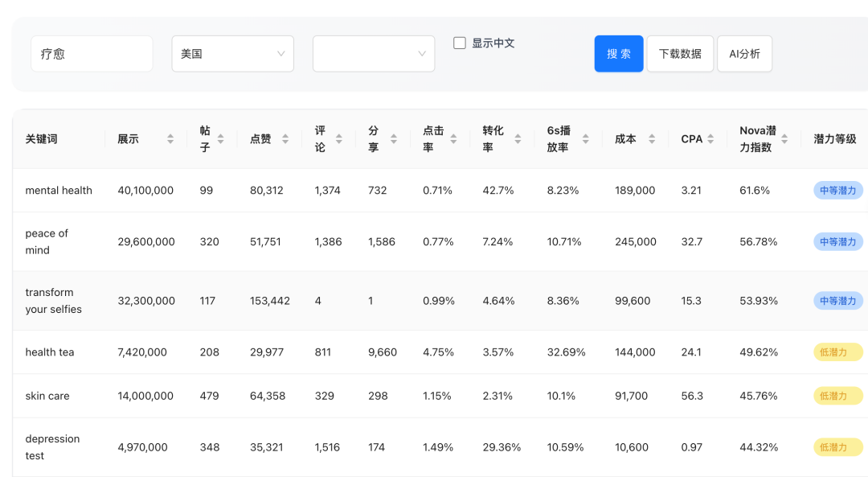The width and height of the screenshot is (868, 477).
Task: Click 中等潜力 tag in transform your selfies row
Action: pos(837,301)
